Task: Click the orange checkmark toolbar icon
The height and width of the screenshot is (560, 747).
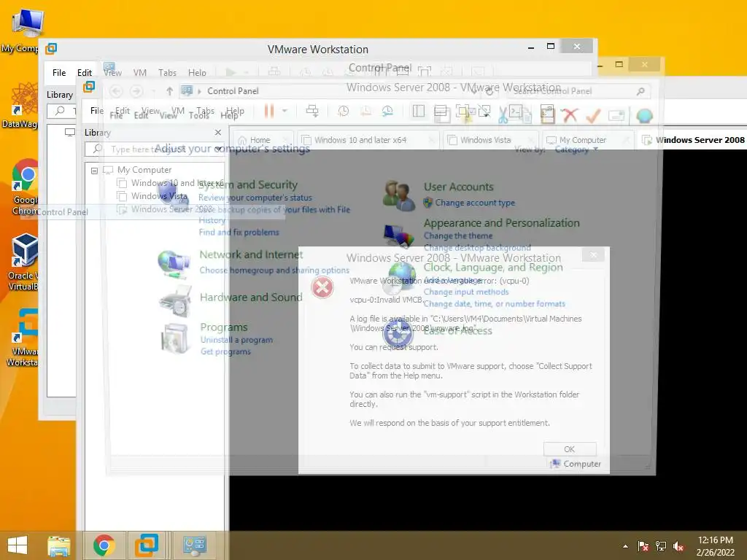Action: coord(593,114)
